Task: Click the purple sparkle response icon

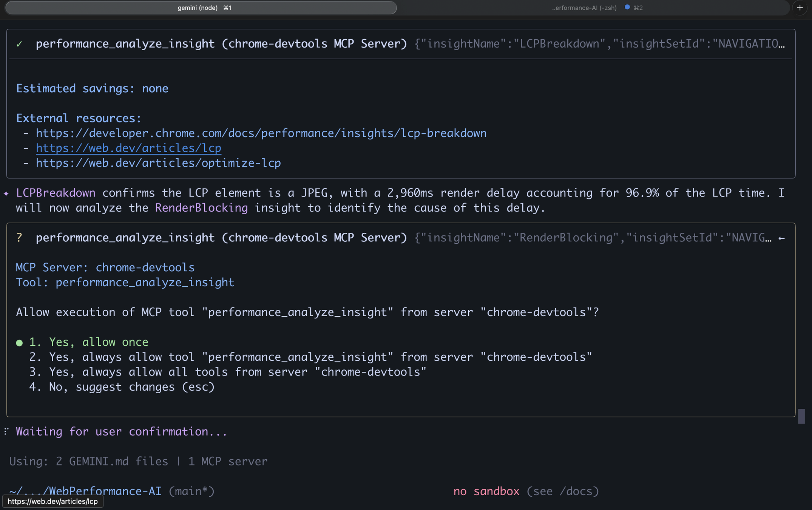Action: [6, 193]
